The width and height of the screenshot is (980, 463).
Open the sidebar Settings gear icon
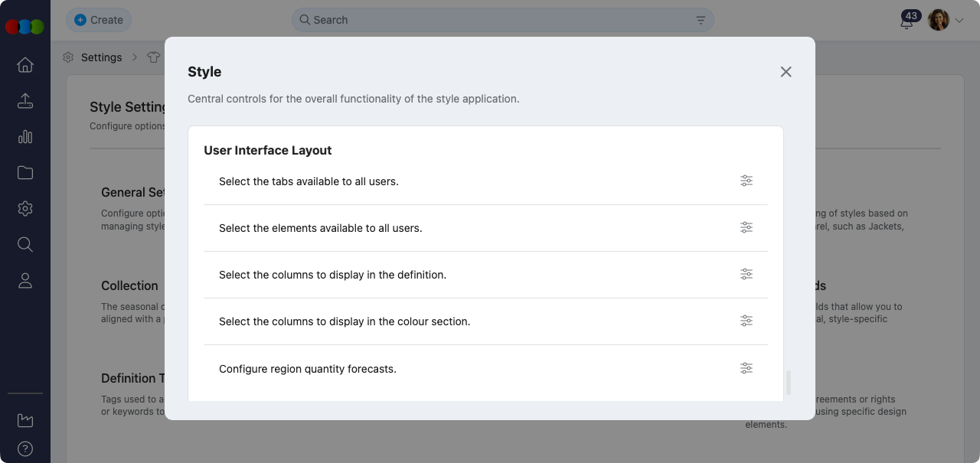24,208
